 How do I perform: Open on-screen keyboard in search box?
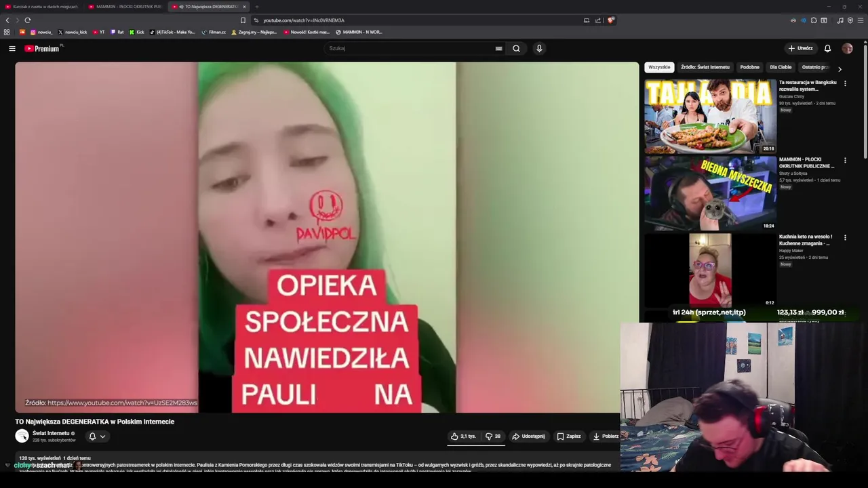pos(498,48)
